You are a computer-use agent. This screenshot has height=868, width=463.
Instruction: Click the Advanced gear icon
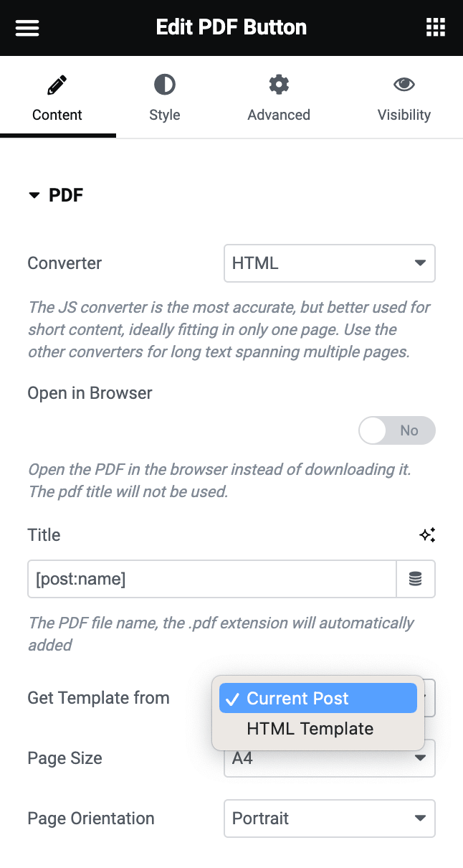278,84
